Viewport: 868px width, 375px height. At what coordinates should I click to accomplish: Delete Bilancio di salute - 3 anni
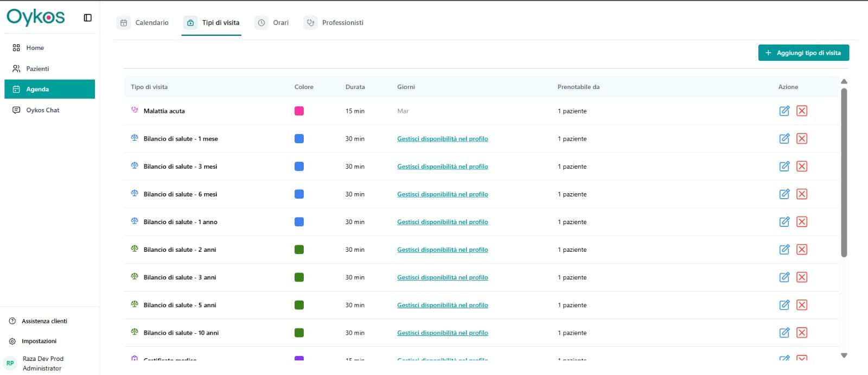point(802,277)
